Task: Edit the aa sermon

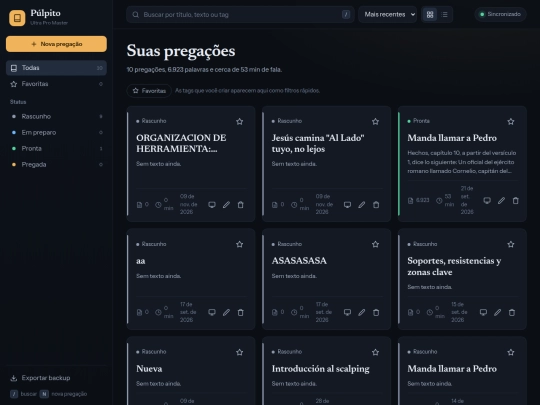Action: point(226,312)
